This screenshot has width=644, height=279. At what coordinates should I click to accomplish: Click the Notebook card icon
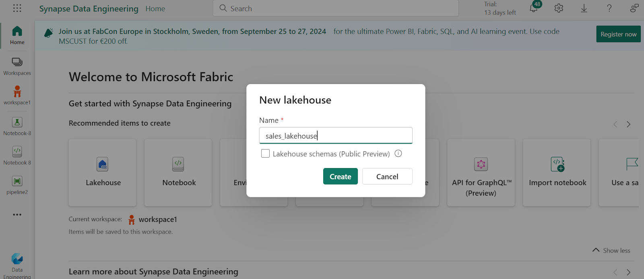point(178,164)
